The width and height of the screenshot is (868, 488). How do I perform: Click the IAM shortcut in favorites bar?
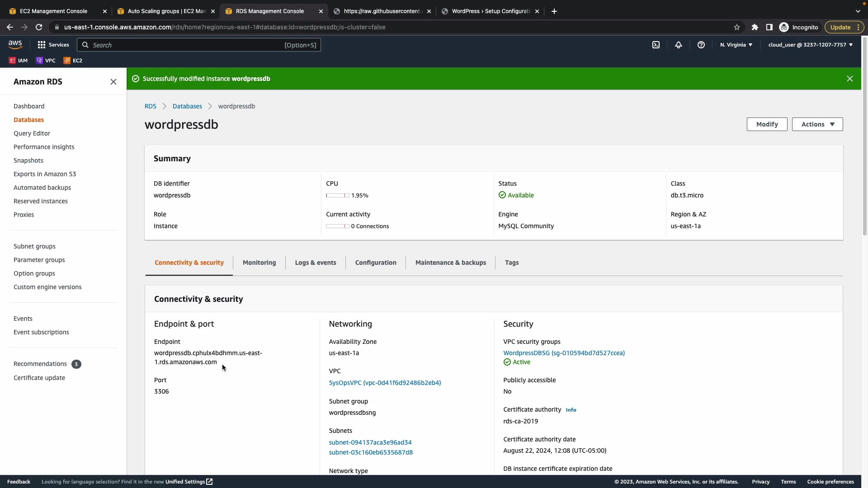pos(19,61)
